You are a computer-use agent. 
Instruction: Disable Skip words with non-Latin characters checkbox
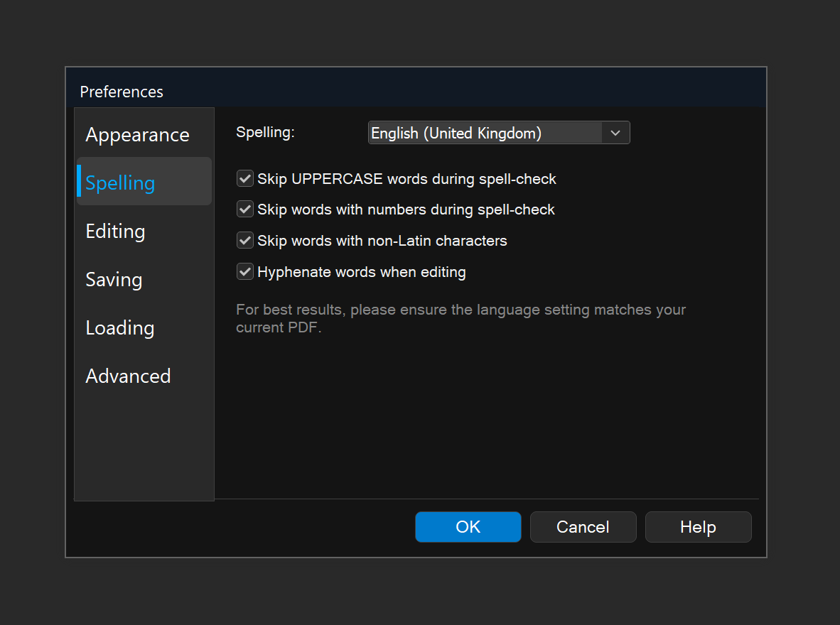[x=245, y=241]
